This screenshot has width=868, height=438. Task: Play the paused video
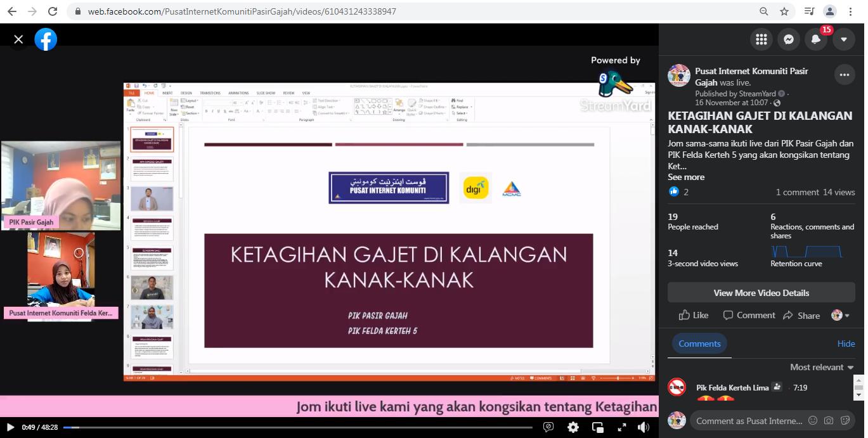[x=10, y=427]
